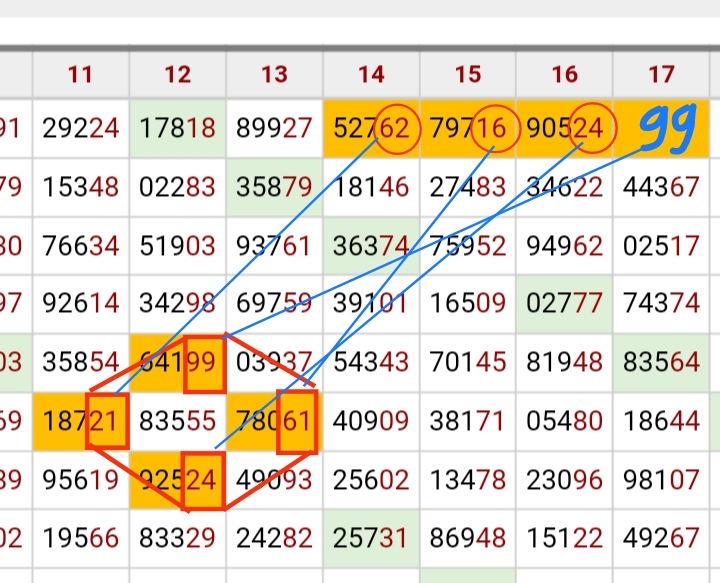Select cell 40909 in column 14
The width and height of the screenshot is (720, 583).
click(371, 421)
